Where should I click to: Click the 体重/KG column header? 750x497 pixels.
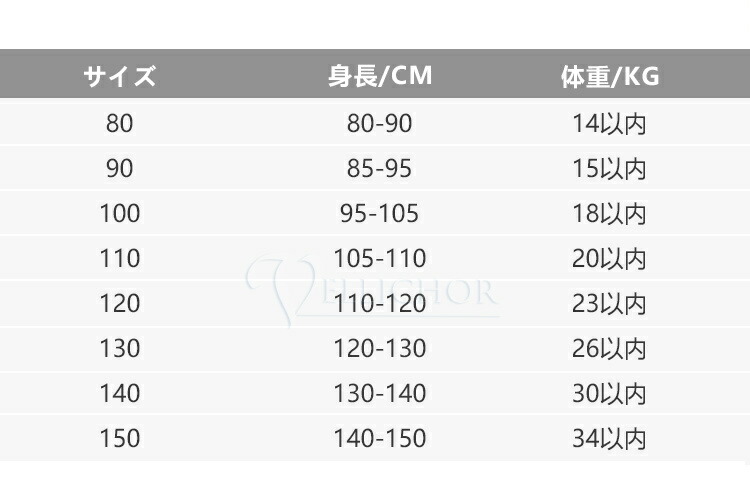tap(610, 76)
